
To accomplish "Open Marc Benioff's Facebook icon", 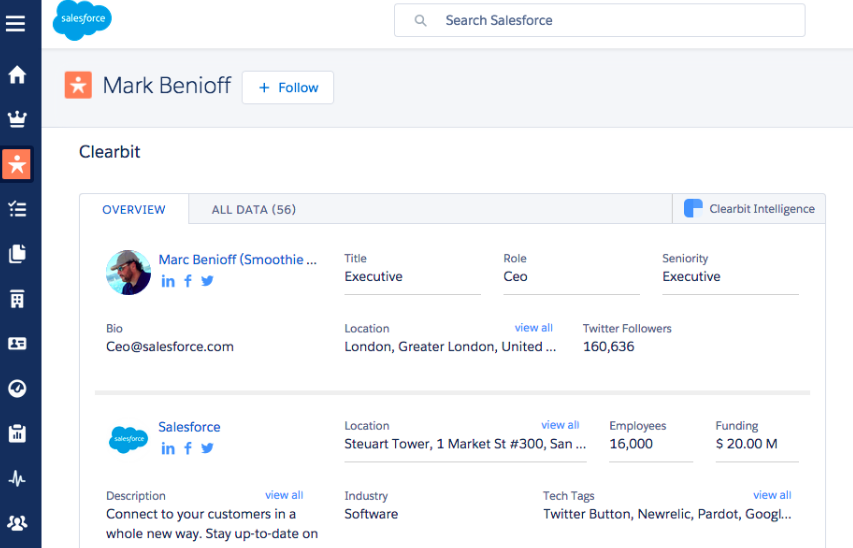I will 188,281.
